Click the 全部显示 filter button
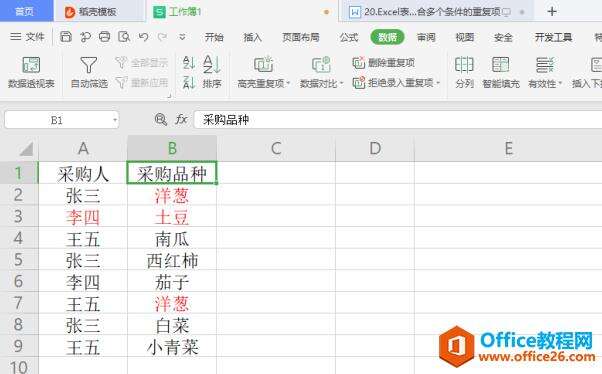Image resolution: width=602 pixels, height=374 pixels. point(142,63)
